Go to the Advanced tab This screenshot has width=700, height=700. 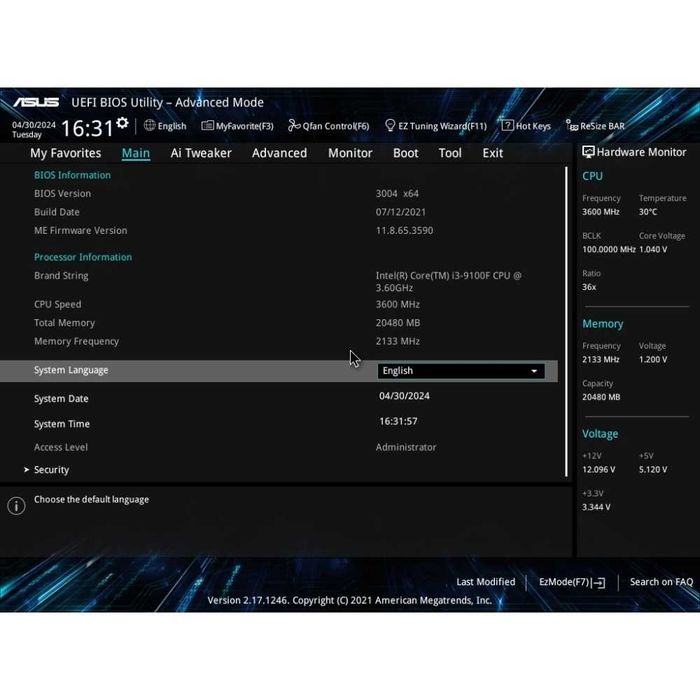point(279,153)
